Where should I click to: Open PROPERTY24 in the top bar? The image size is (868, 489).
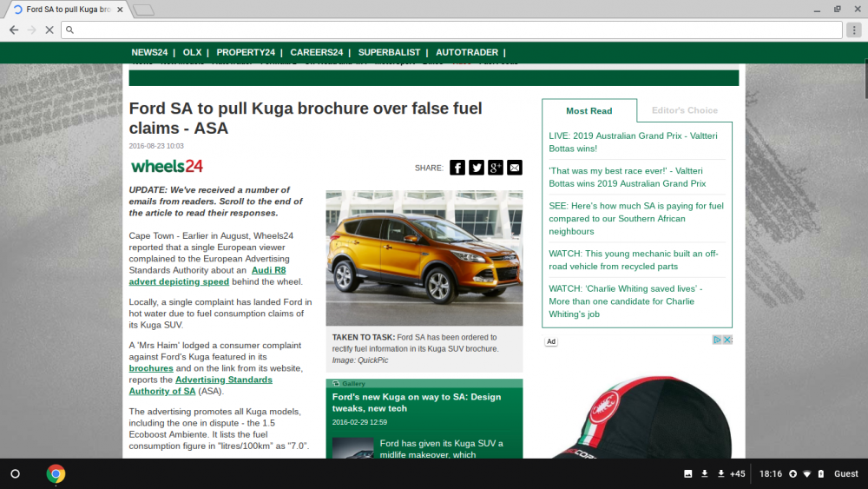coord(246,53)
